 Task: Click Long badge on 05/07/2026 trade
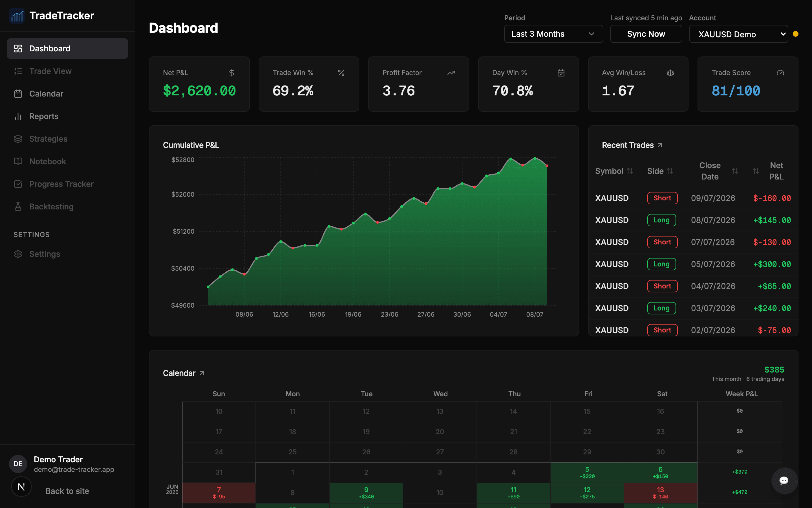coord(661,264)
